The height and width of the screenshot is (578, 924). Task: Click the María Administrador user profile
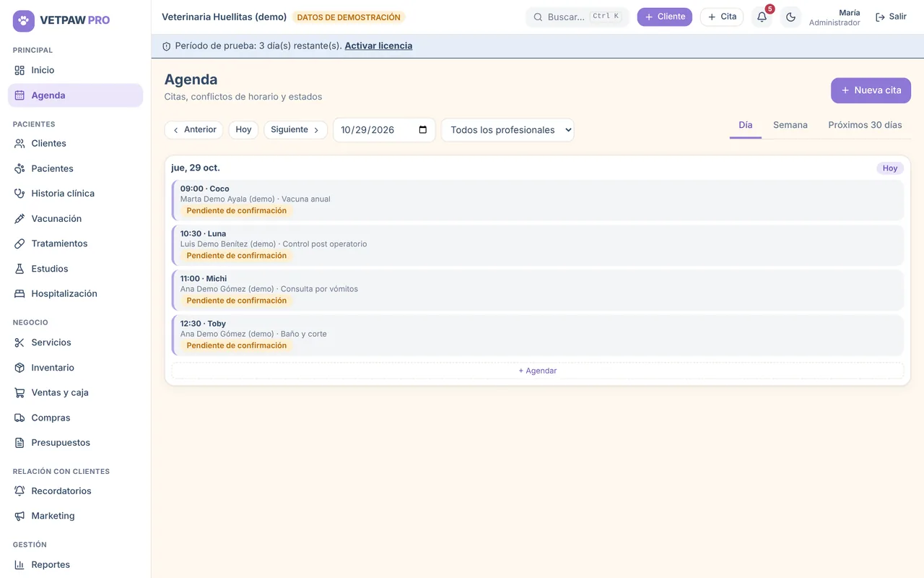pos(834,17)
